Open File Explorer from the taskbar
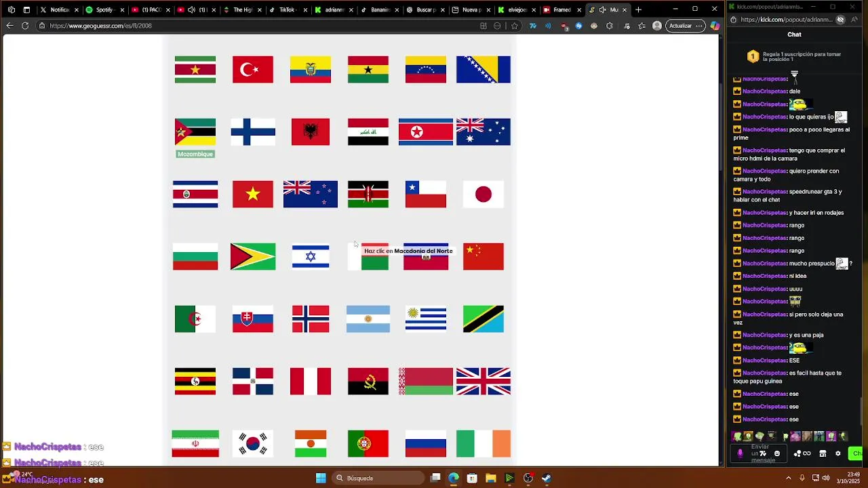868x488 pixels. (491, 478)
